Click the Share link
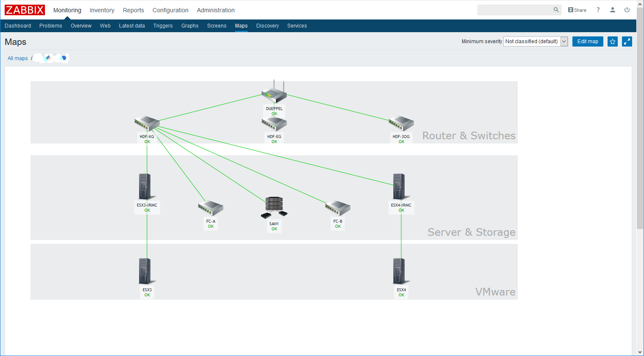This screenshot has width=644, height=356. [577, 10]
